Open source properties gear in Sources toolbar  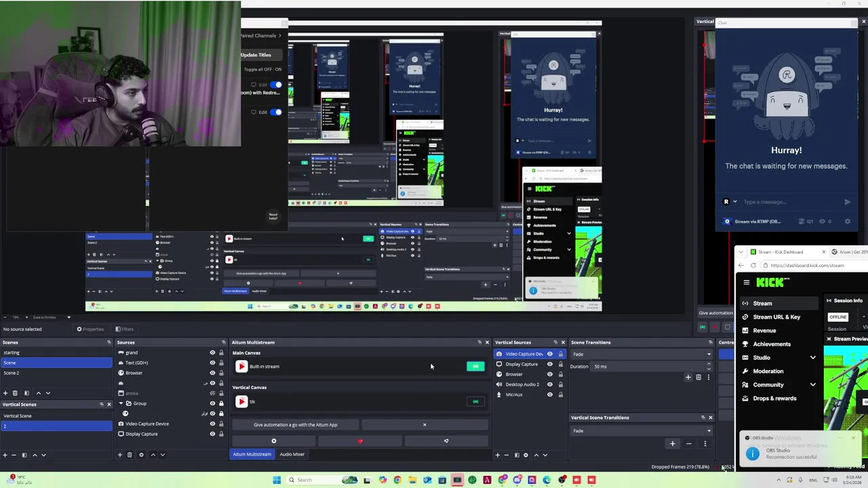(141, 455)
